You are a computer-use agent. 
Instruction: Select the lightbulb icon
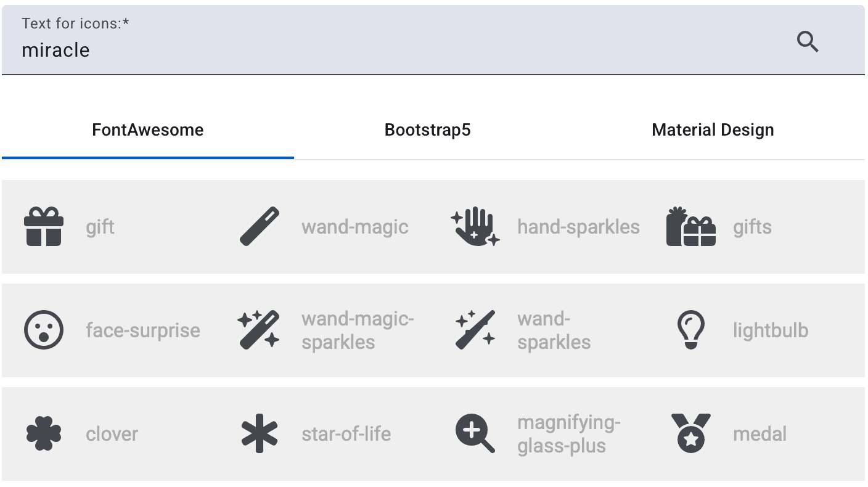coord(690,330)
